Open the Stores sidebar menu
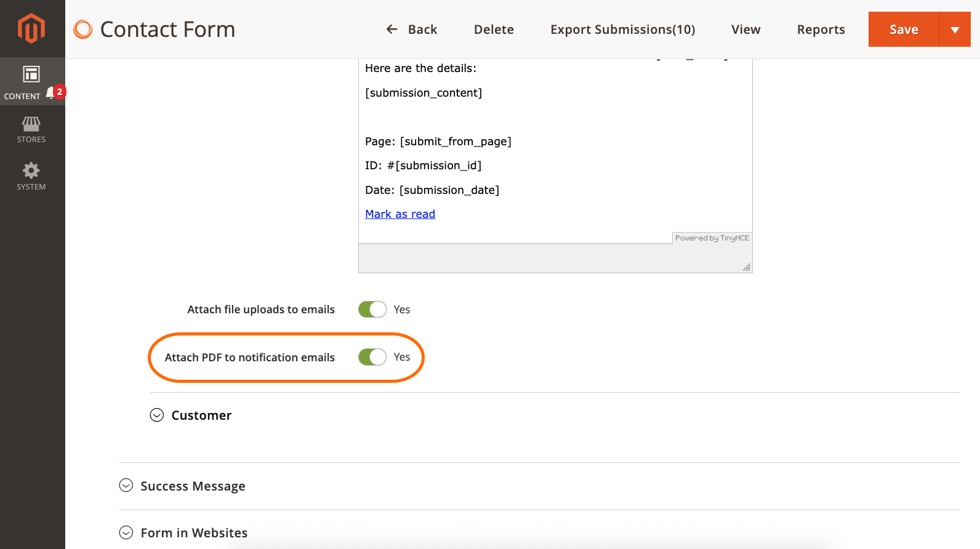Image resolution: width=980 pixels, height=549 pixels. coord(31,130)
